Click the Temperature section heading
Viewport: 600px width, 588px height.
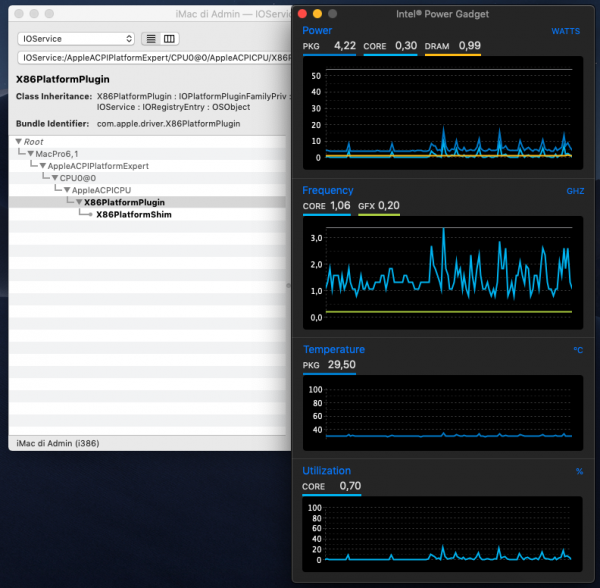[333, 349]
